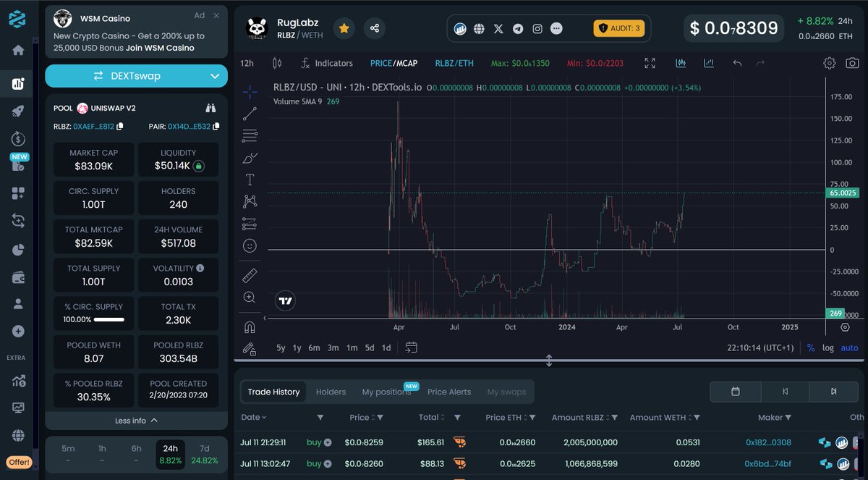868x480 pixels.
Task: Open the token's X (Twitter) link
Action: pyautogui.click(x=498, y=29)
